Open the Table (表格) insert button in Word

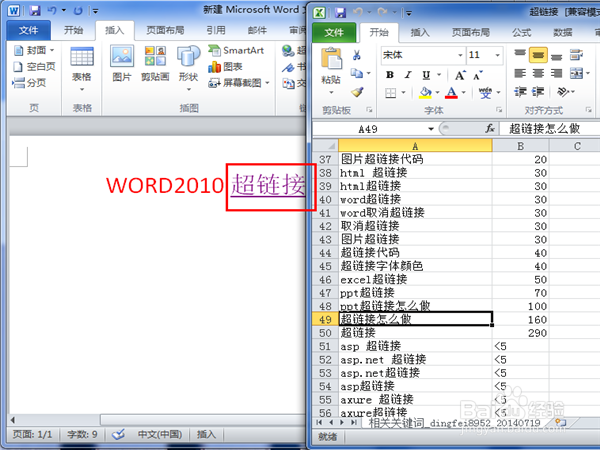[82, 69]
